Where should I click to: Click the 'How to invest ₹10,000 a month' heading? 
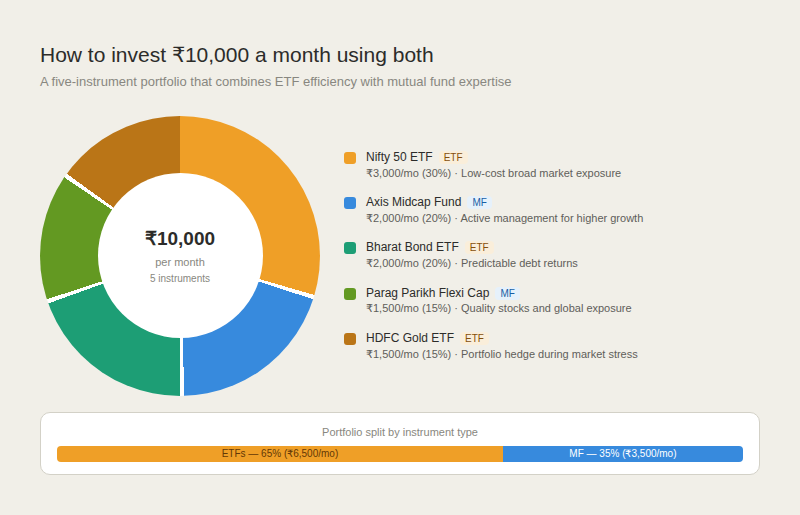pyautogui.click(x=237, y=55)
